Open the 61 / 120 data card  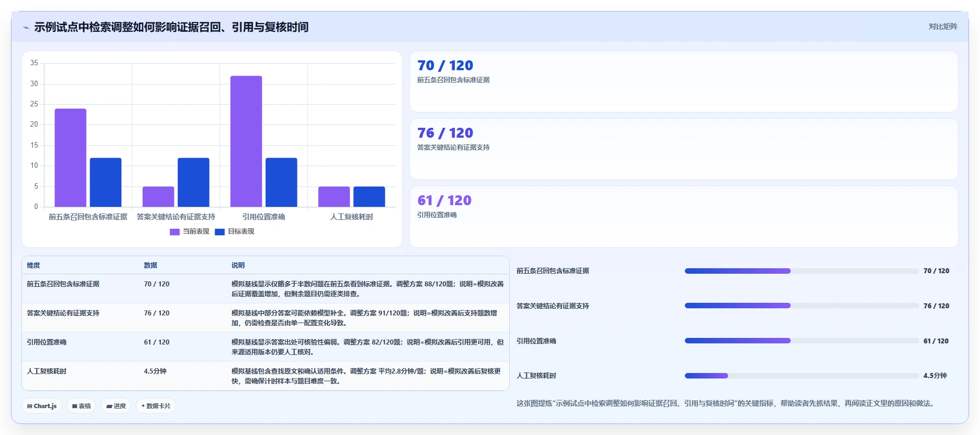(x=684, y=217)
